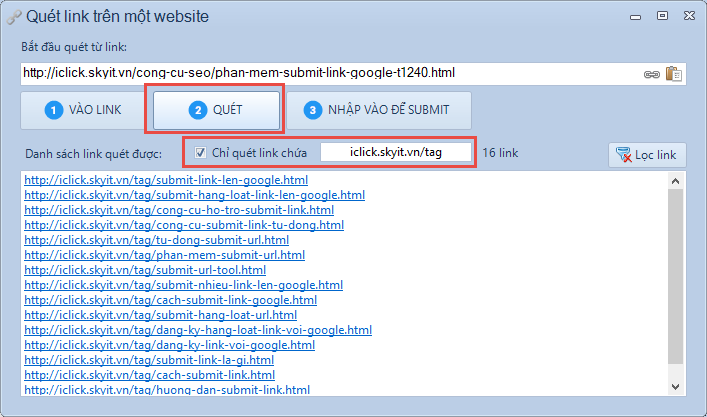The width and height of the screenshot is (707, 417).
Task: Click the scrollbar down arrow
Action: click(675, 387)
